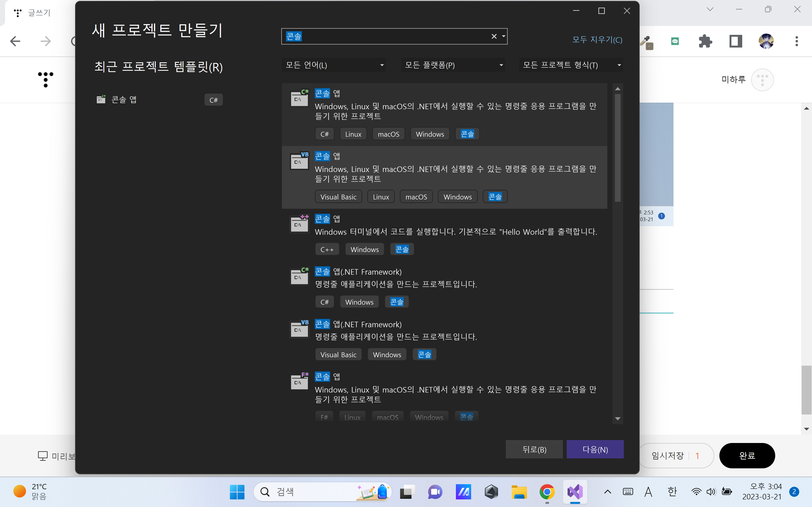Click the template search input field
812x507 pixels.
[386, 36]
